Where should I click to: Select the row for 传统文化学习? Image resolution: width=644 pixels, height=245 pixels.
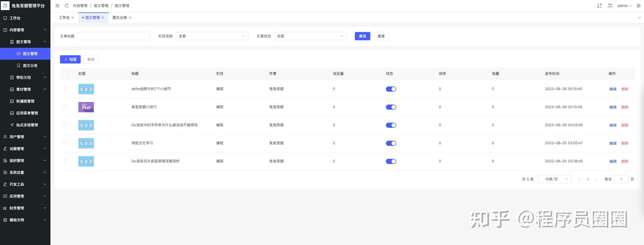[65, 143]
